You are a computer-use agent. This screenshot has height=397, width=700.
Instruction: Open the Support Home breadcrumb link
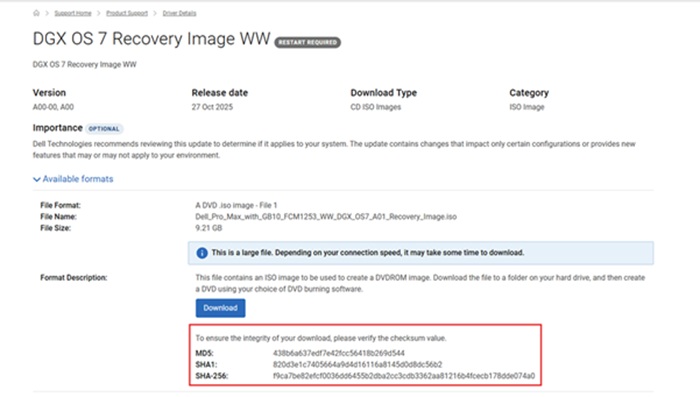coord(73,13)
